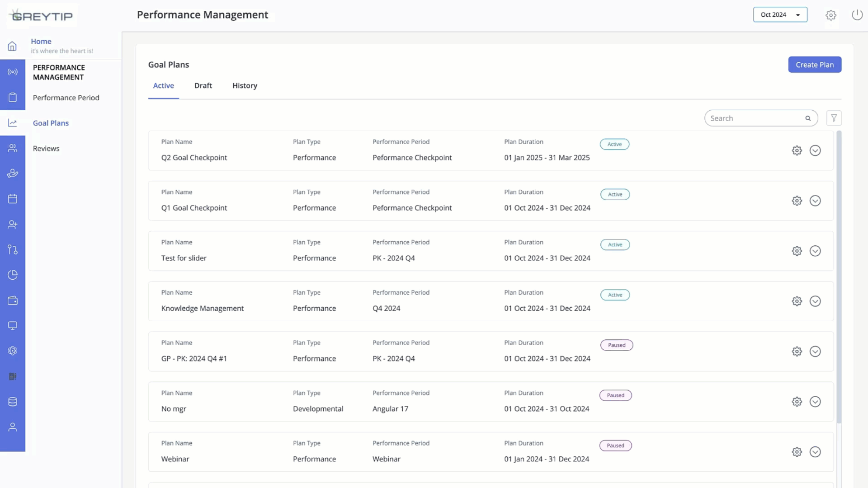Click the Home link

[41, 41]
